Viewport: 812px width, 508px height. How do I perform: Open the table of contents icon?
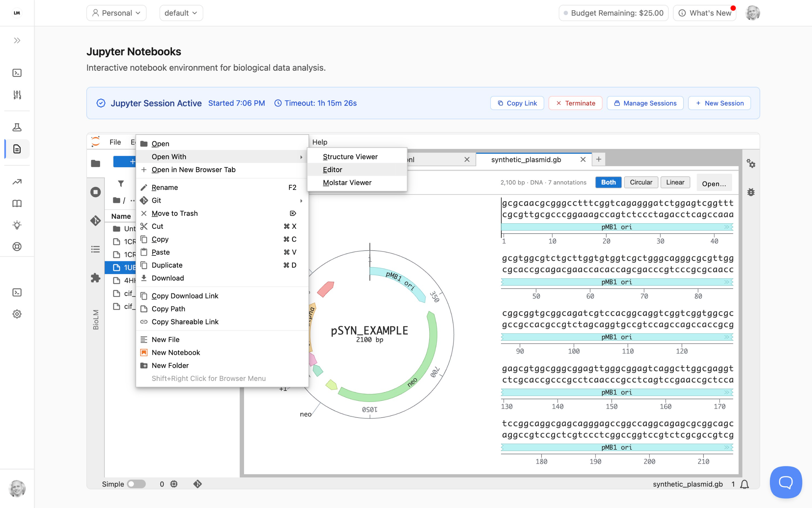pyautogui.click(x=96, y=249)
